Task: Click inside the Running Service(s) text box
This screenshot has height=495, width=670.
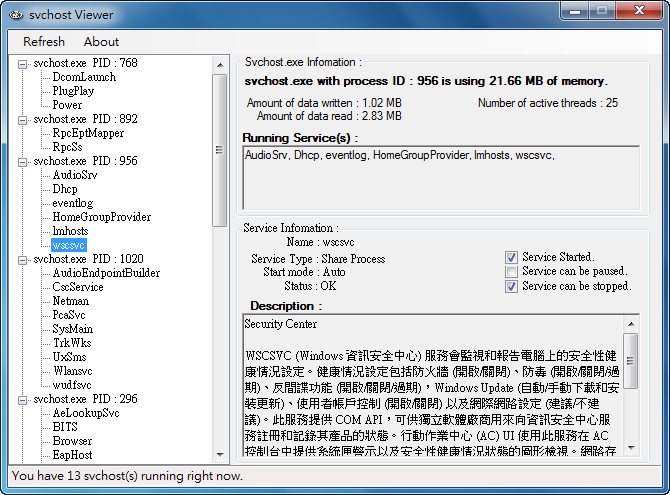Action: click(441, 178)
